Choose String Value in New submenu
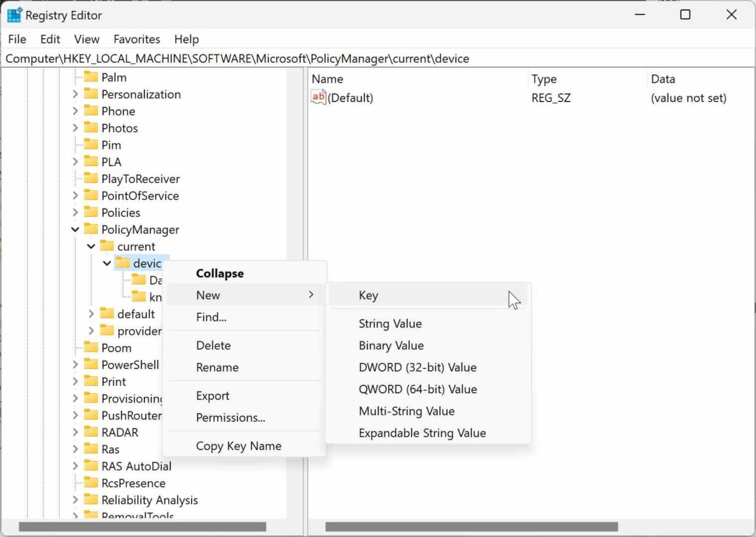756x537 pixels. [x=428, y=324]
